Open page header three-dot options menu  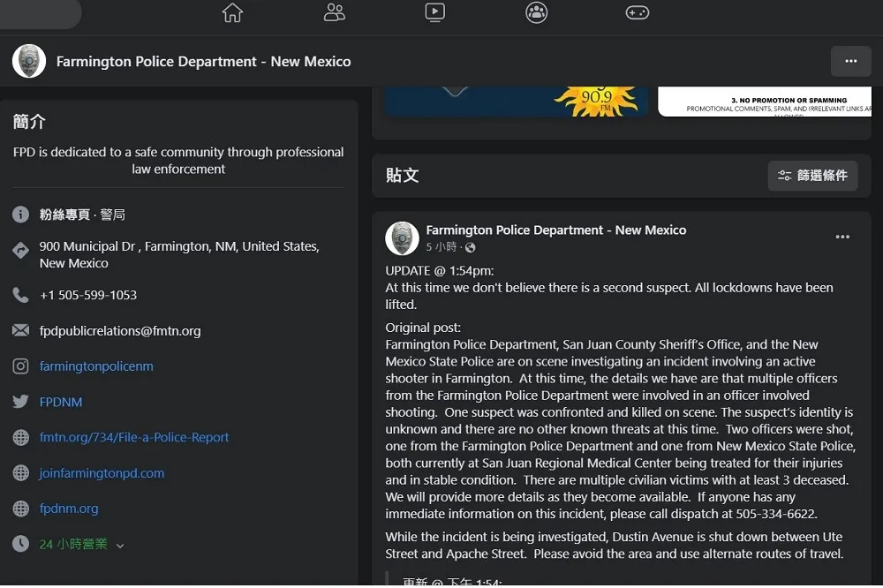[x=851, y=61]
